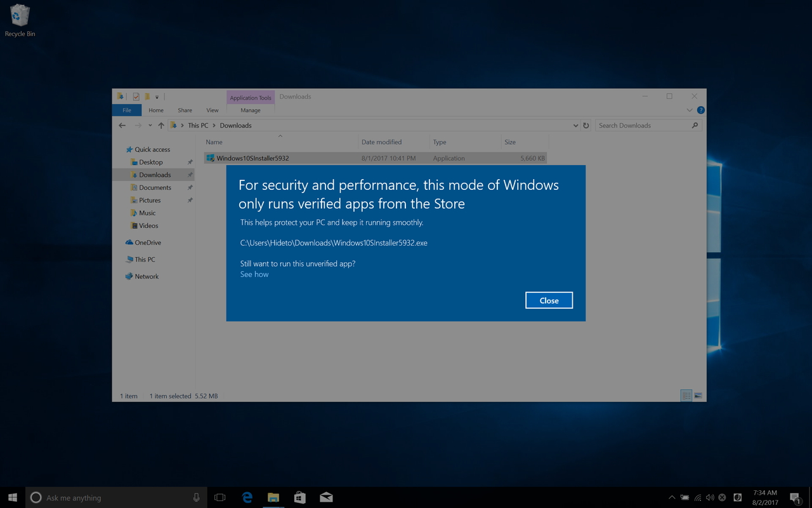The width and height of the screenshot is (812, 508).
Task: Switch to details view layout
Action: coord(686,396)
